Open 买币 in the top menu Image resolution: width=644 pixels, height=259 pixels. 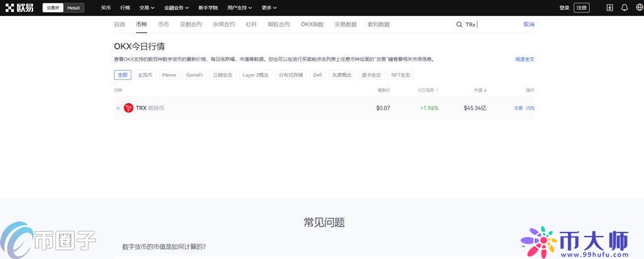(106, 8)
